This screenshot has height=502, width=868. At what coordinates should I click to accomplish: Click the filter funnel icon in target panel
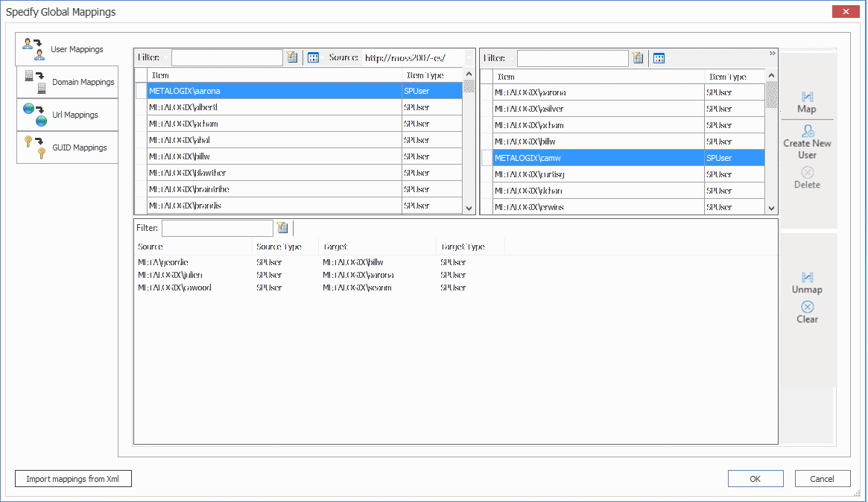pyautogui.click(x=639, y=57)
